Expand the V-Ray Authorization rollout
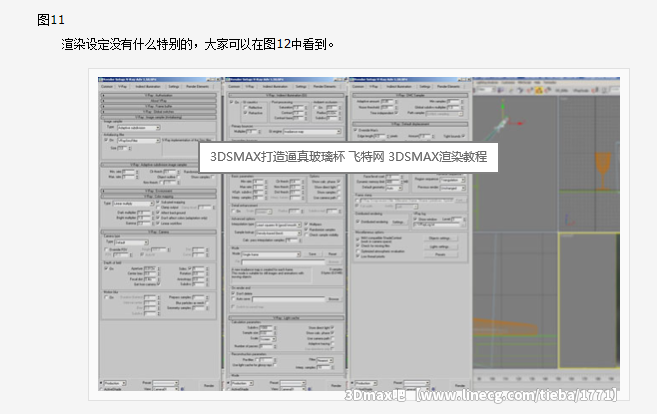The image size is (657, 414). (158, 96)
